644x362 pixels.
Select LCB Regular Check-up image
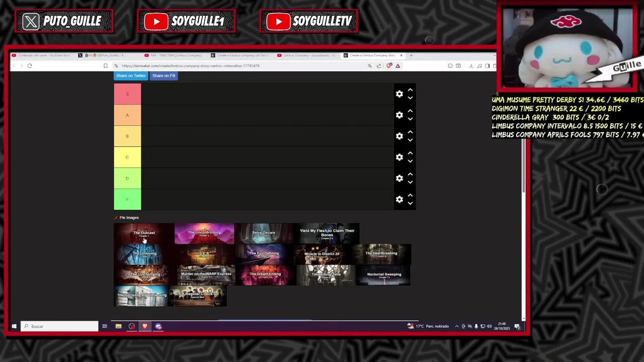point(198,296)
